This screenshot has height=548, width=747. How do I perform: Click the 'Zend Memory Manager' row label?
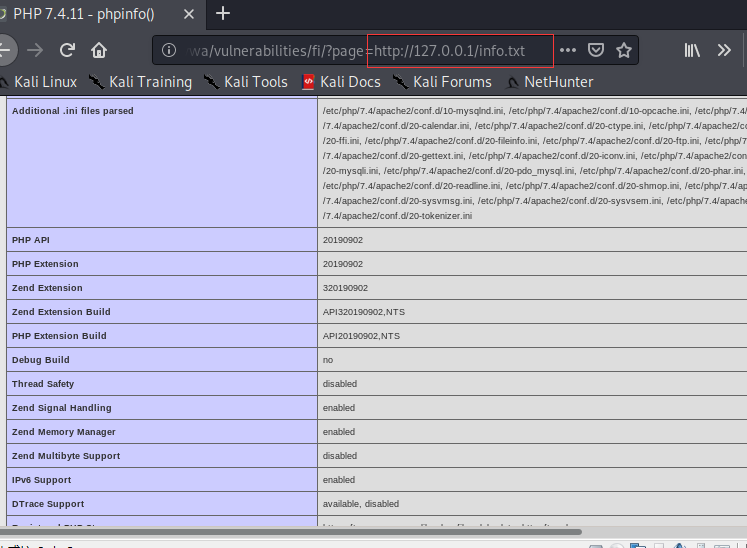63,432
